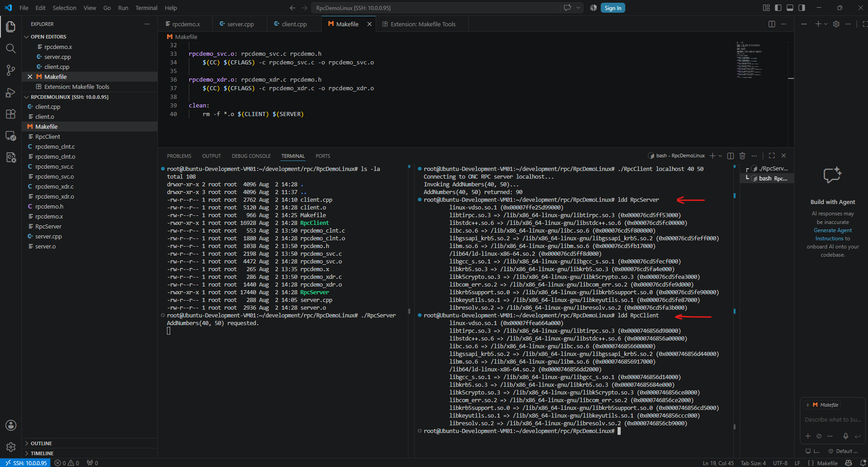Open the Source Control view
Viewport: 868px width, 467px height.
point(11,70)
